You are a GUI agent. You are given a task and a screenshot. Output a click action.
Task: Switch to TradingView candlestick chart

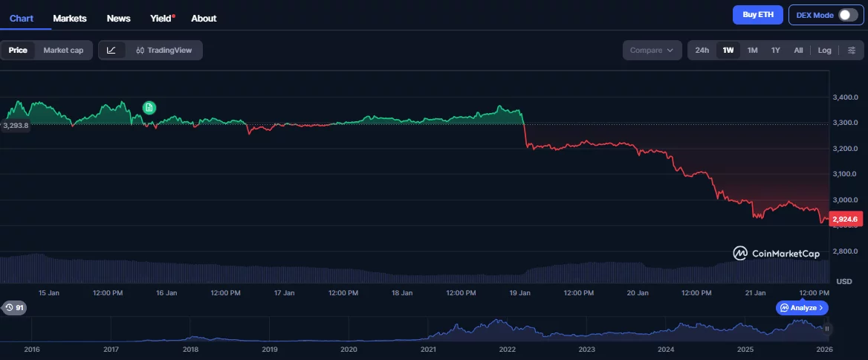[x=163, y=51]
